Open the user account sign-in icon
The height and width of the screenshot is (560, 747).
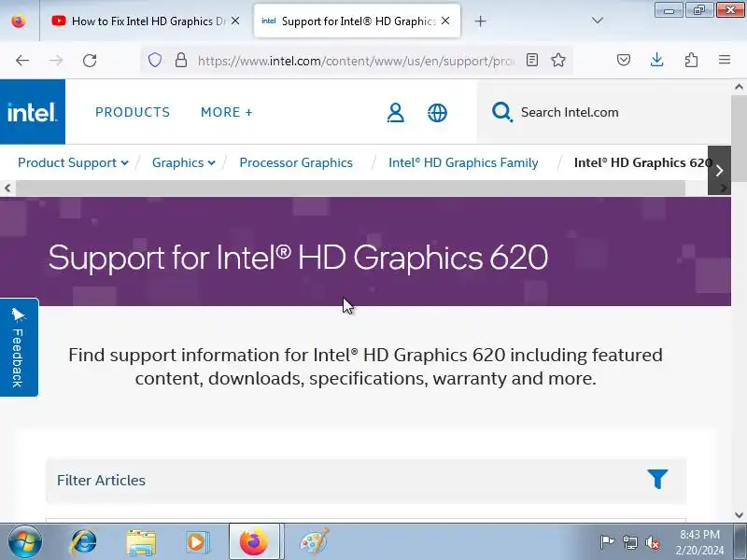(x=395, y=113)
